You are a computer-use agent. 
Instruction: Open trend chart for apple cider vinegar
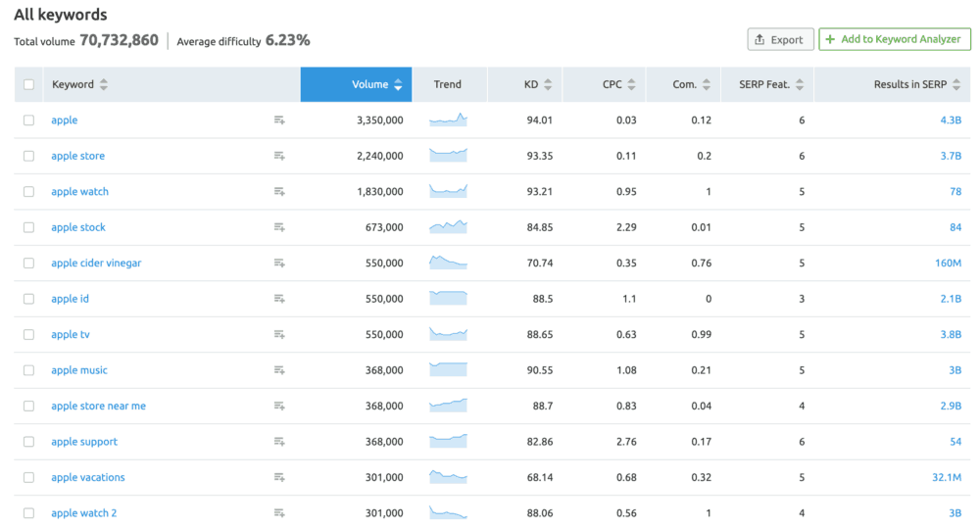(448, 263)
